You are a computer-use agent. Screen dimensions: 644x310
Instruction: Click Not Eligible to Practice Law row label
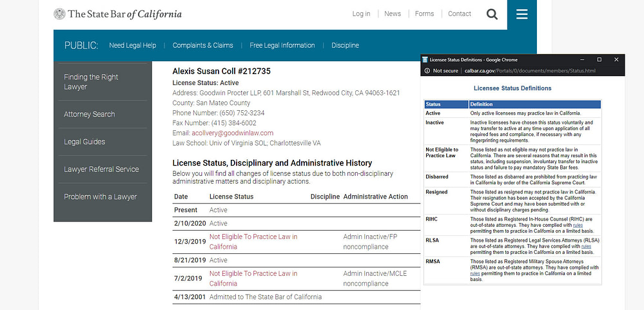click(x=442, y=152)
